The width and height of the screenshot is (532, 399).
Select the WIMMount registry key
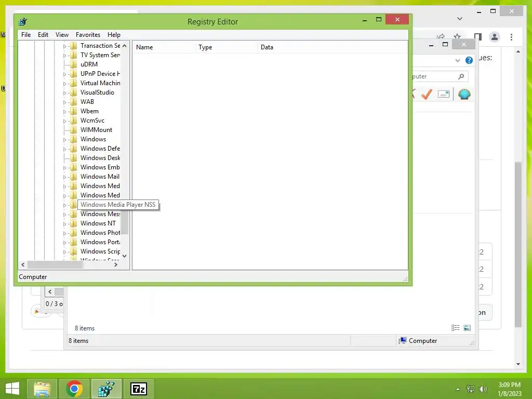pyautogui.click(x=96, y=129)
